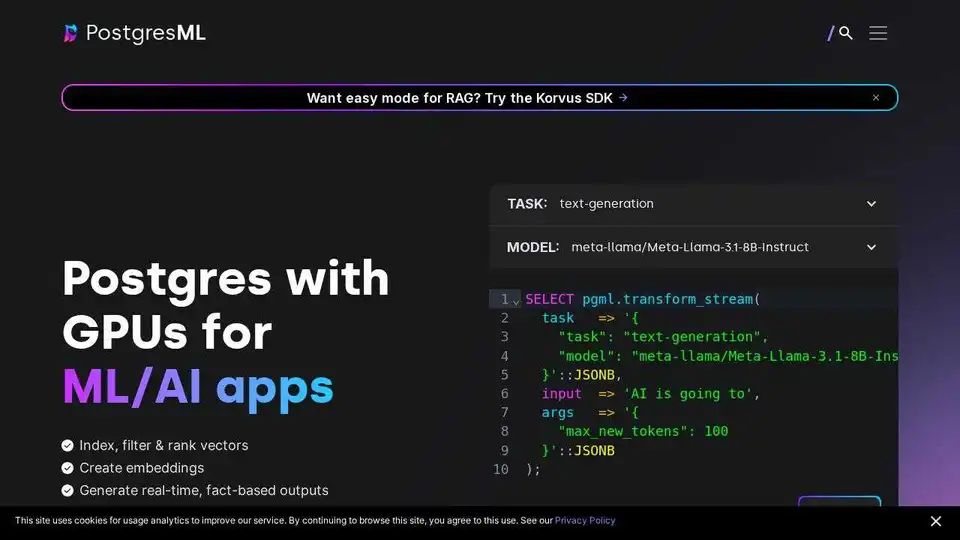
Task: Click line 2 task => '{ text
Action: (590, 318)
